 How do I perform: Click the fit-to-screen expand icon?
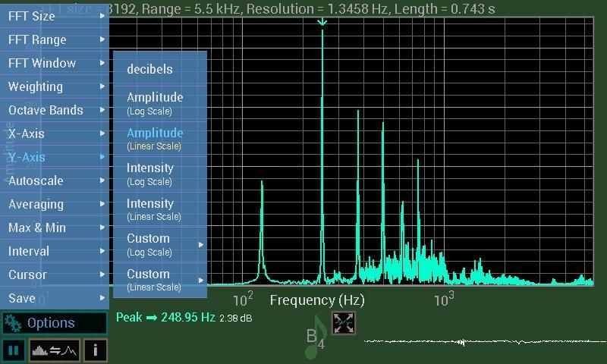[344, 323]
